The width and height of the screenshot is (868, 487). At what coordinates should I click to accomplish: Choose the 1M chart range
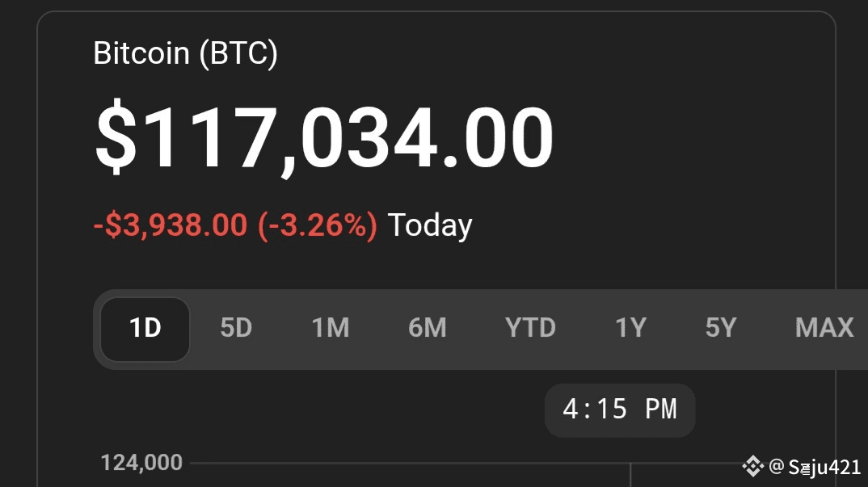(x=331, y=329)
